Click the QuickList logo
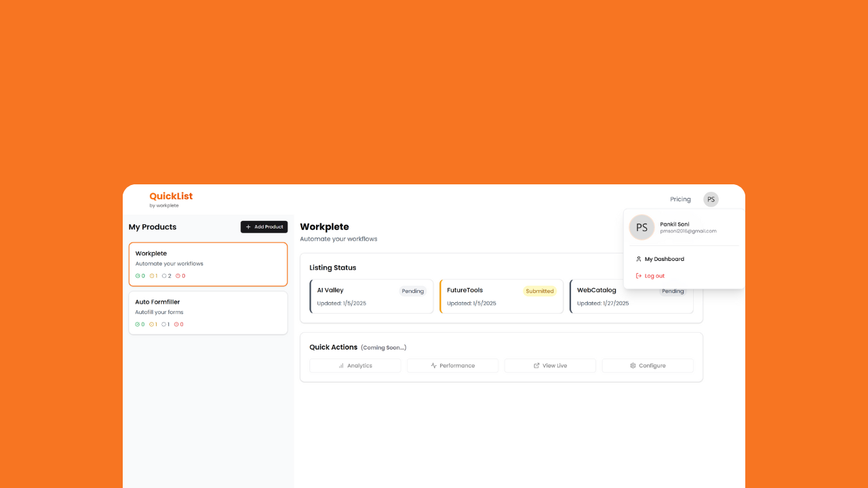This screenshot has height=488, width=868. 170,196
